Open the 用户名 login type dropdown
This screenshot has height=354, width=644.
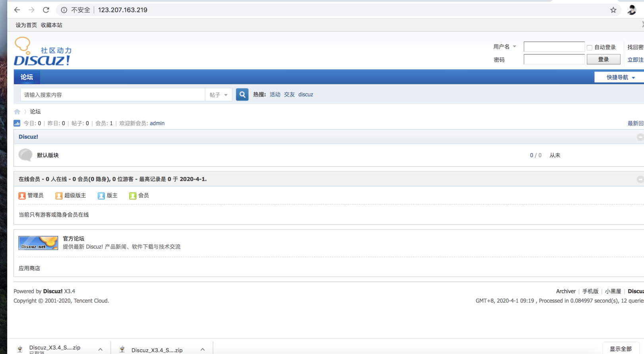click(x=505, y=47)
